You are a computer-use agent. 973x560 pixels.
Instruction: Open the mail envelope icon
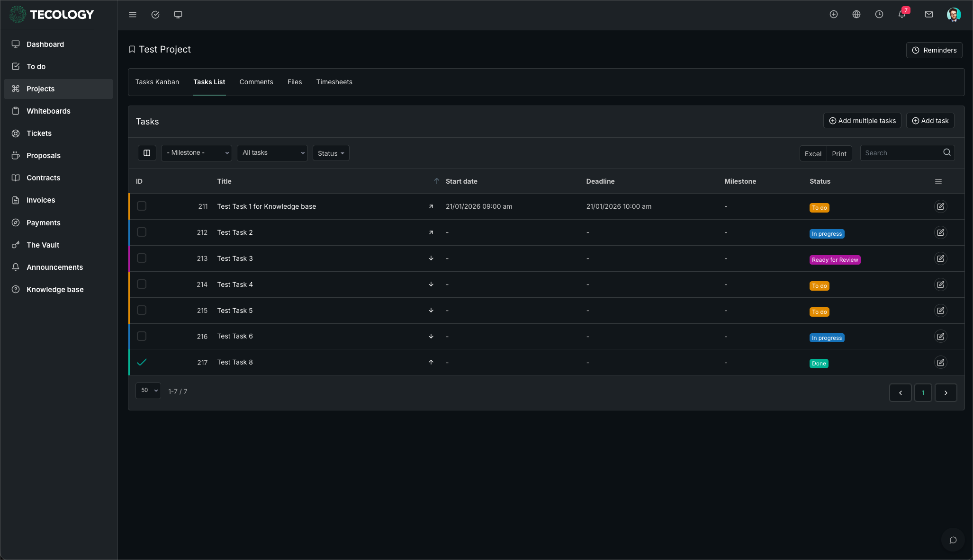click(x=928, y=14)
